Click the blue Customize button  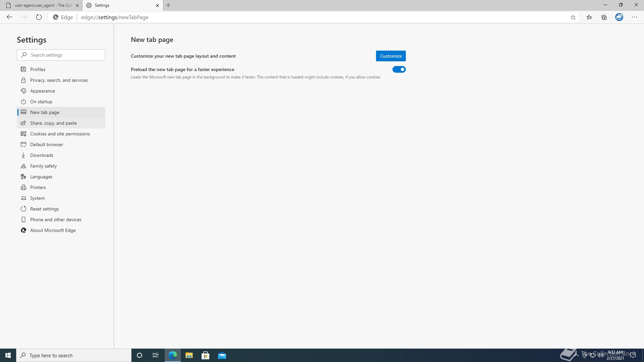tap(390, 56)
